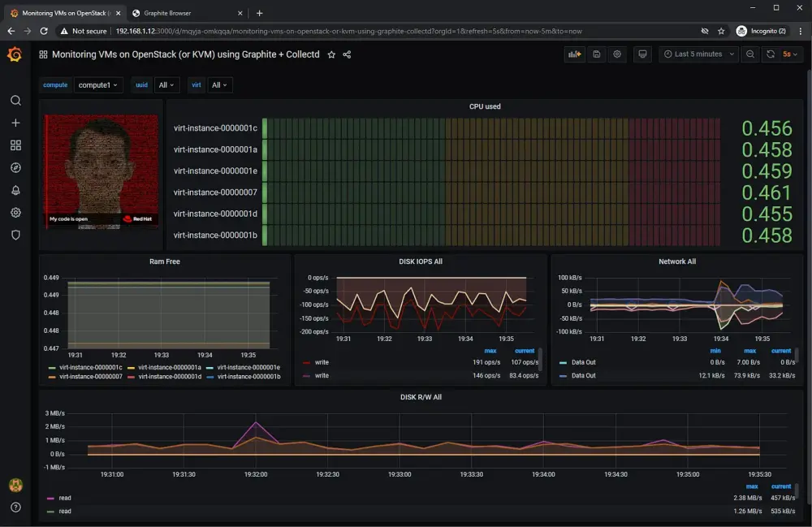
Task: Open the DISK IOPS All panel title menu
Action: 421,261
